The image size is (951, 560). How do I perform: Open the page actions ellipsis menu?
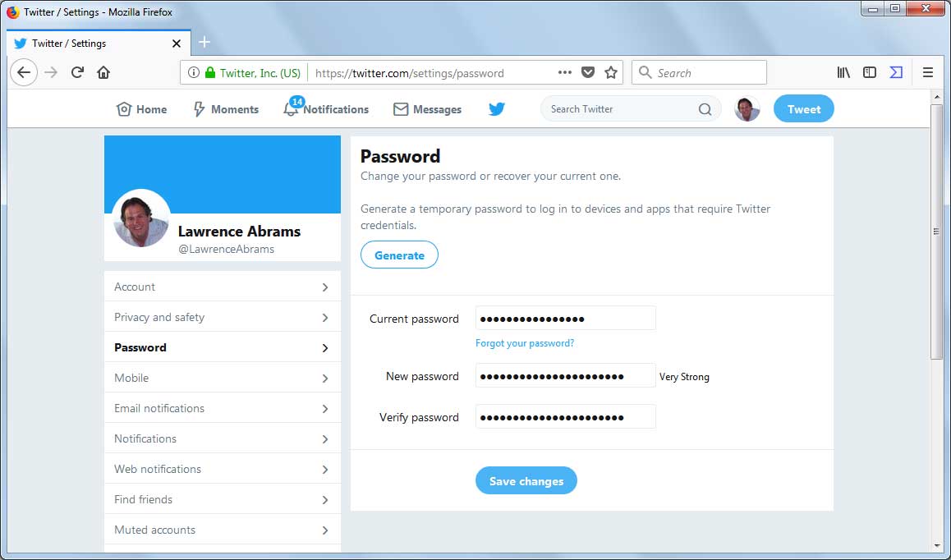click(564, 72)
